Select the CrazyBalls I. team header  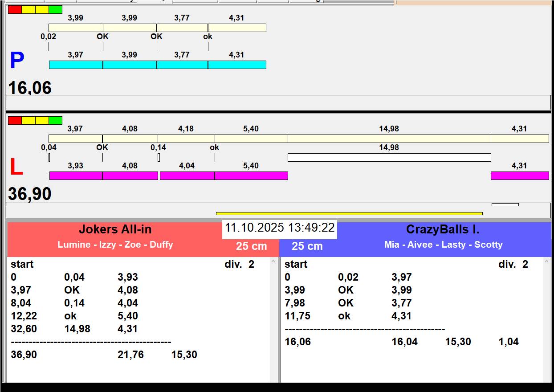(x=443, y=230)
